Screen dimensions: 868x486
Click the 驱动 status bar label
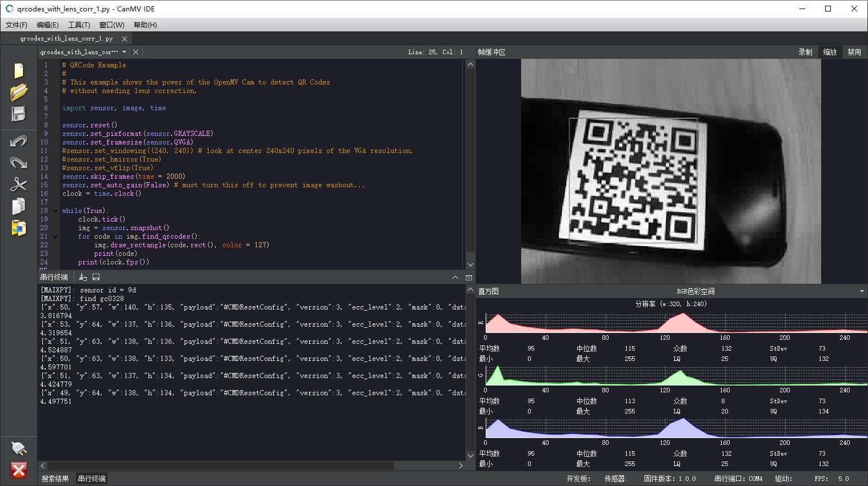783,479
